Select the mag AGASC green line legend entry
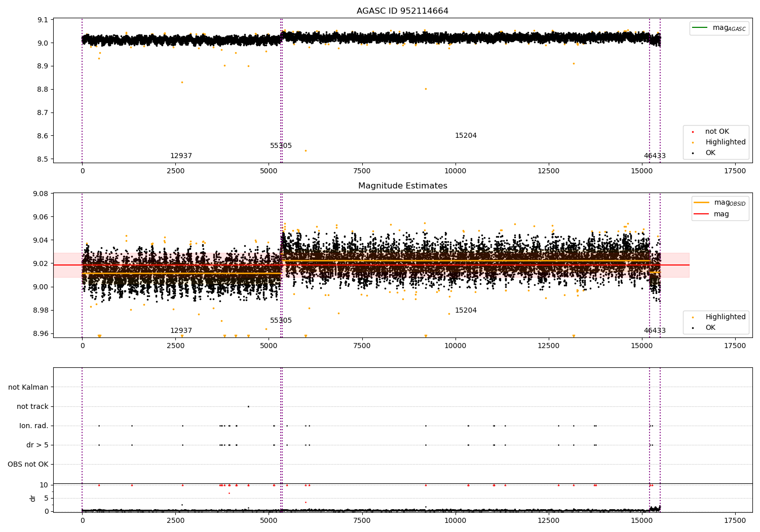The image size is (760, 532). point(719,28)
